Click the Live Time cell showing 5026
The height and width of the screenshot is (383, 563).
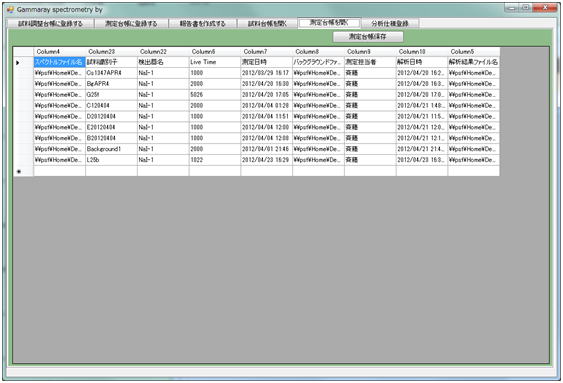coord(215,95)
